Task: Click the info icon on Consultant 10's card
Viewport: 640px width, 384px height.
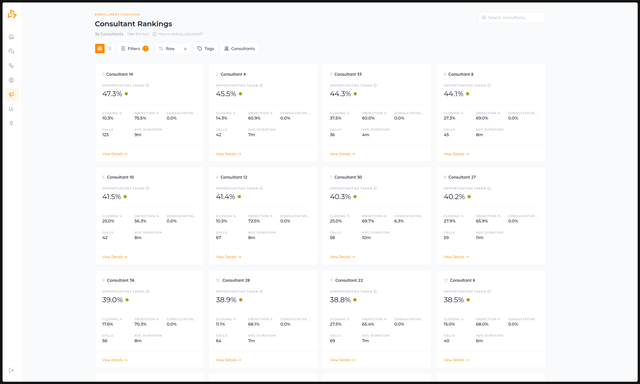Action: 148,188
